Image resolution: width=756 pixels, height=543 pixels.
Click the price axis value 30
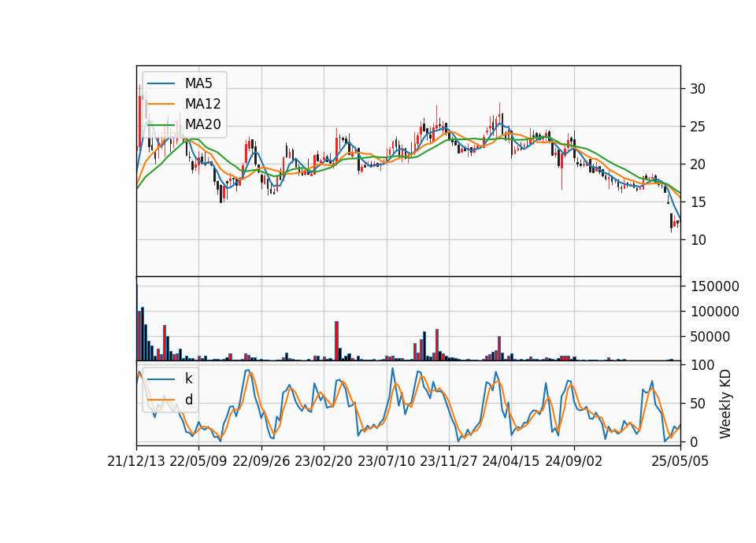pyautogui.click(x=698, y=89)
